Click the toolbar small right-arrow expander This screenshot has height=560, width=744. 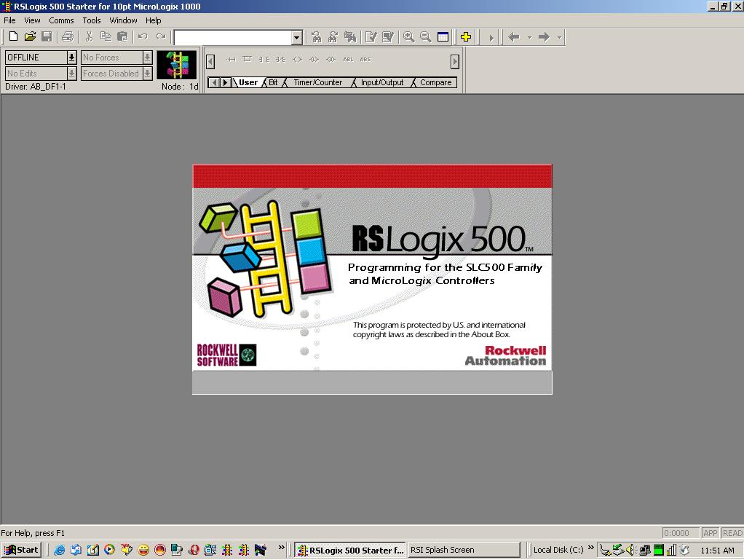tap(491, 37)
